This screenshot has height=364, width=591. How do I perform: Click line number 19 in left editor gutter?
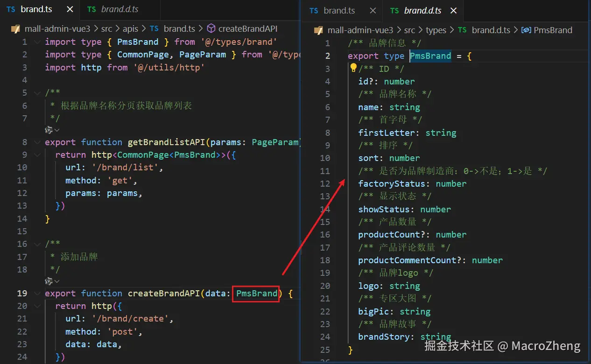[22, 293]
